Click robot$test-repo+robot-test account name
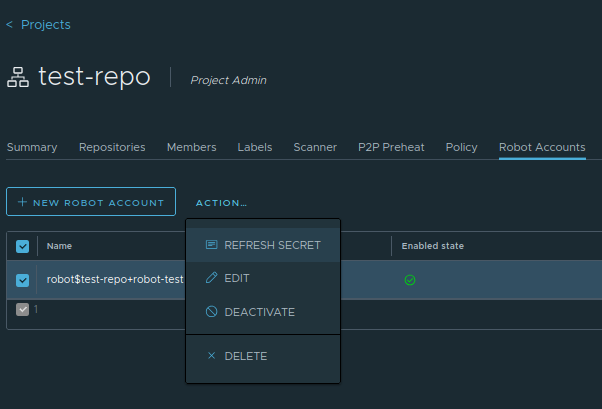602x409 pixels. pos(115,279)
